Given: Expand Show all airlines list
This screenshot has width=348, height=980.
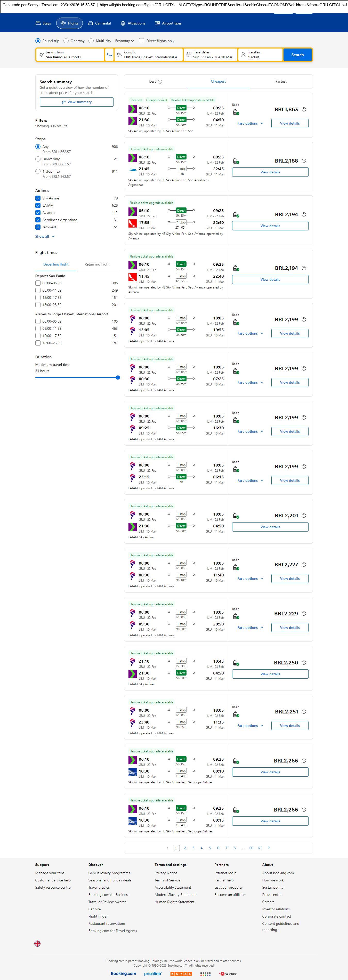Looking at the screenshot, I should coord(45,236).
